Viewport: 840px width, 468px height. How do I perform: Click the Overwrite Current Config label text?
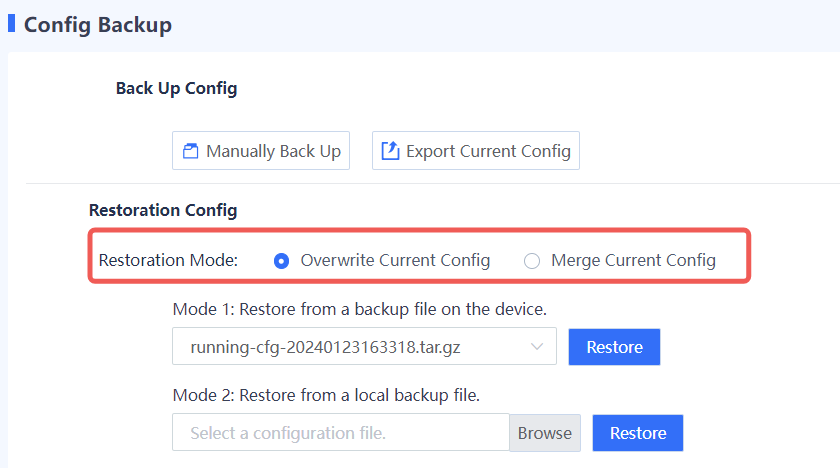tap(395, 260)
